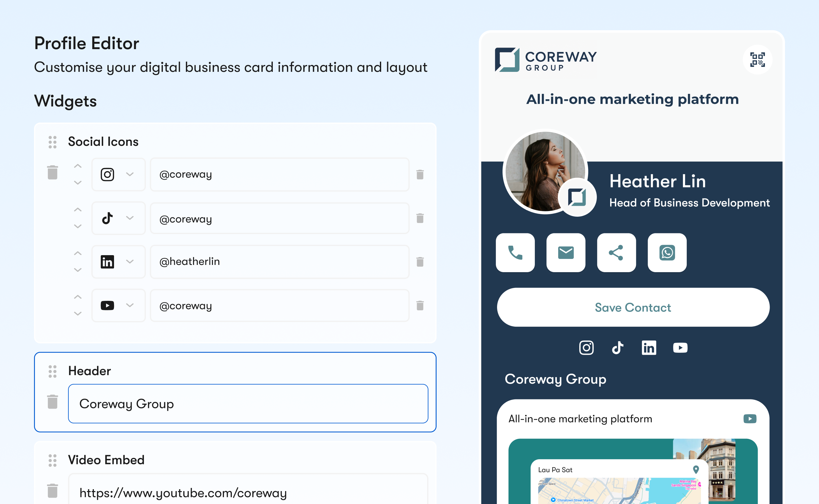Screen dimensions: 819x504
Task: Delete the Video Embed widget
Action: point(52,491)
